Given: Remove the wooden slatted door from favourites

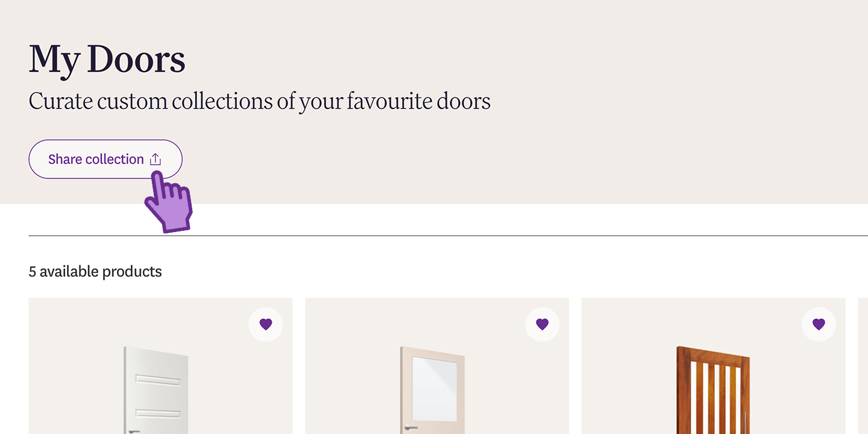Looking at the screenshot, I should tap(819, 324).
